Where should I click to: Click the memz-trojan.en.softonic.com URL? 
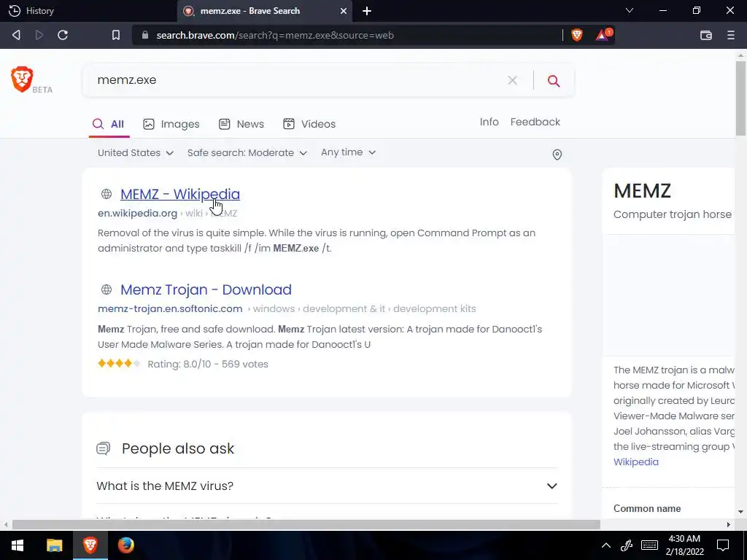170,308
